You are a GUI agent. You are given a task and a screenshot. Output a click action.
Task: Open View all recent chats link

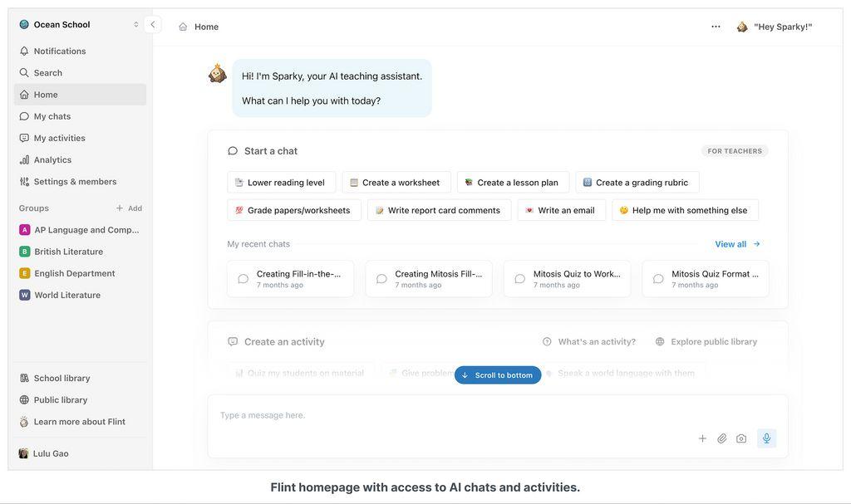coord(737,244)
